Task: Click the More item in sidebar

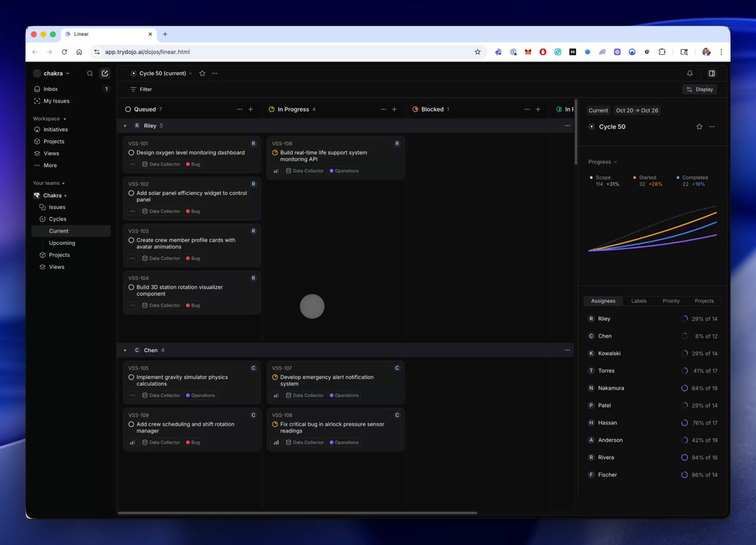Action: pyautogui.click(x=72, y=166)
